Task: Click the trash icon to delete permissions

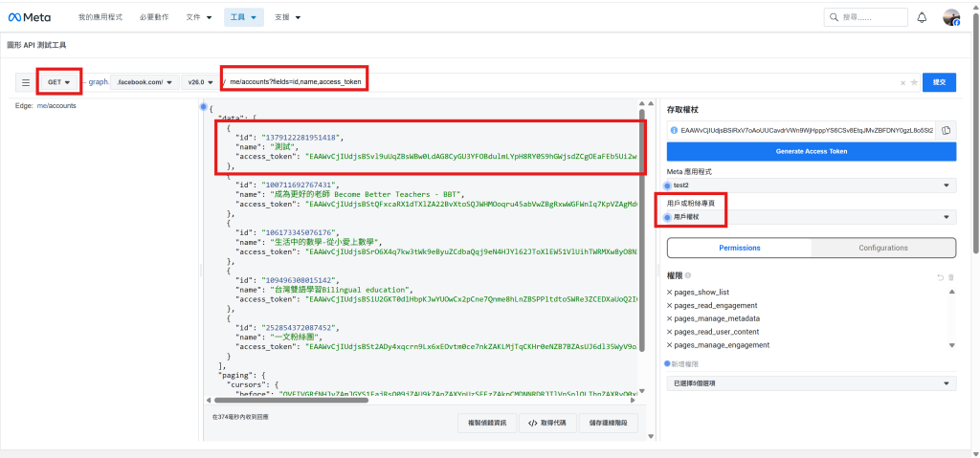Action: pos(951,276)
